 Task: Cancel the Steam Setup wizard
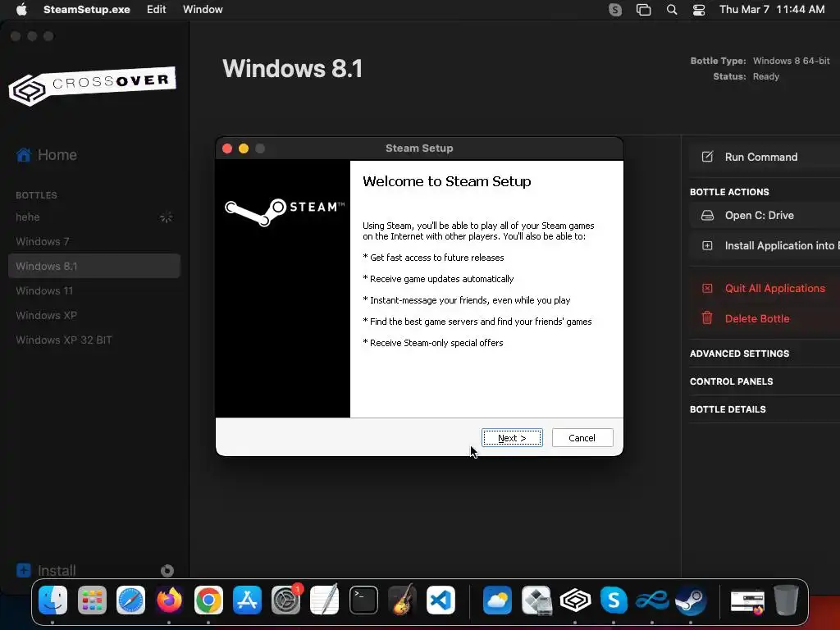pos(582,438)
